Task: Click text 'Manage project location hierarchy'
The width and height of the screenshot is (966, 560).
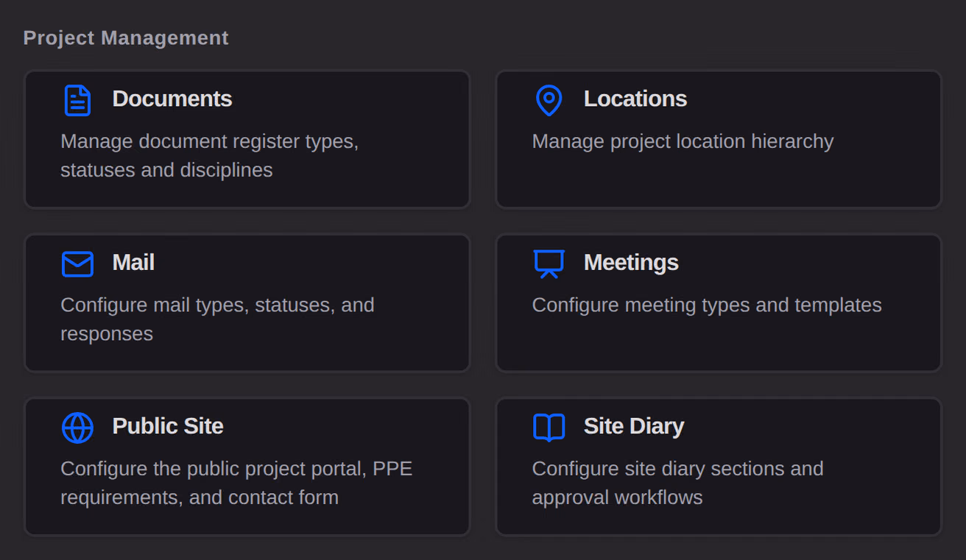Action: (683, 141)
